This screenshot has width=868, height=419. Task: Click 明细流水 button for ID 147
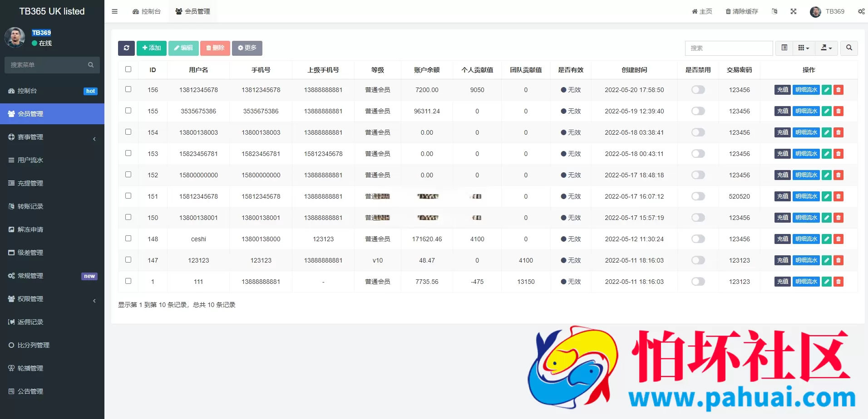(x=806, y=260)
